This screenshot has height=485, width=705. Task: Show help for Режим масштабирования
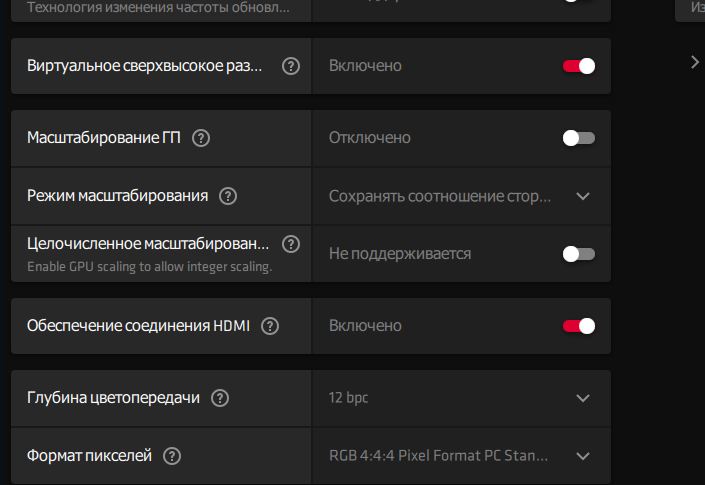tap(228, 196)
